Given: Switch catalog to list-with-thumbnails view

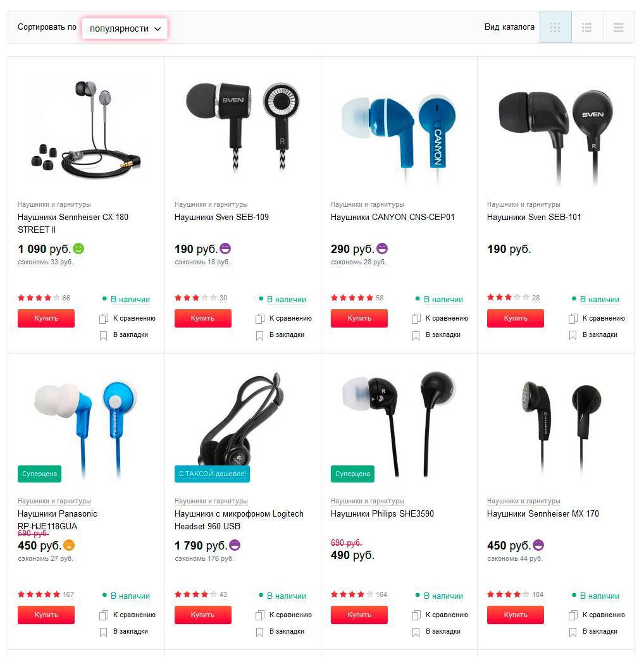Looking at the screenshot, I should click(587, 27).
